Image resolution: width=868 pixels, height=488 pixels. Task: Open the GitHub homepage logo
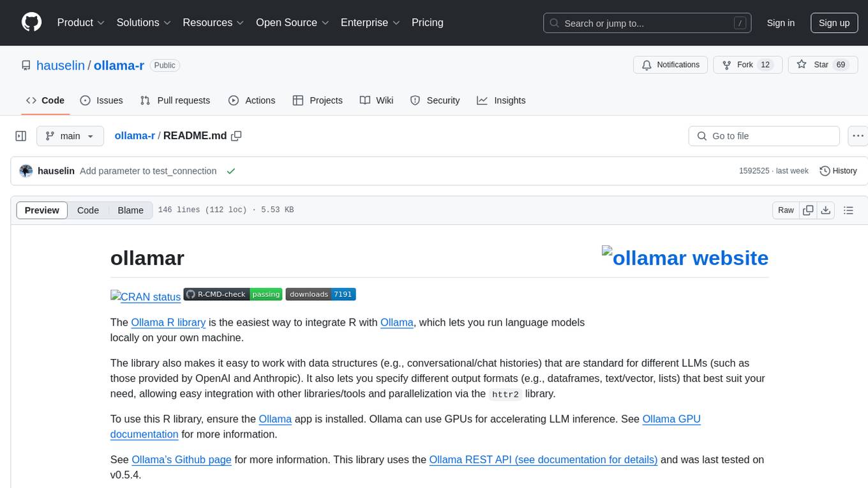[x=31, y=22]
